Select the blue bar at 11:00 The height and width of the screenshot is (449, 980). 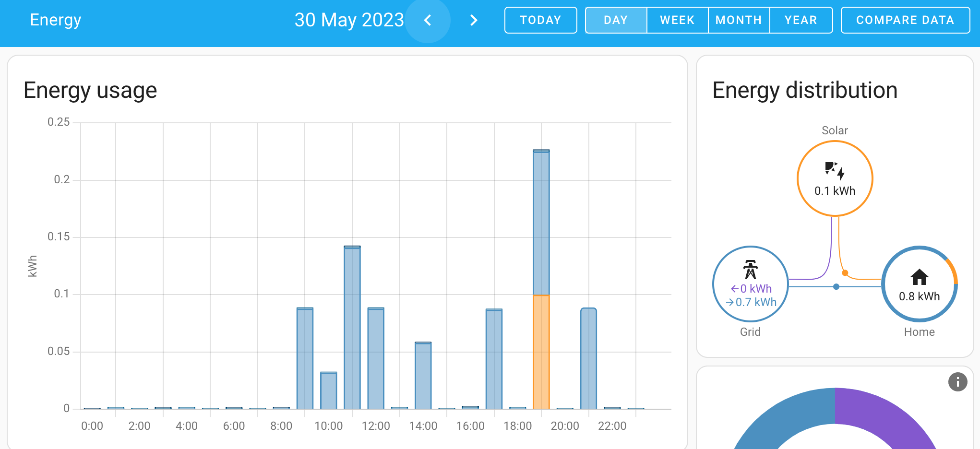coord(352,326)
